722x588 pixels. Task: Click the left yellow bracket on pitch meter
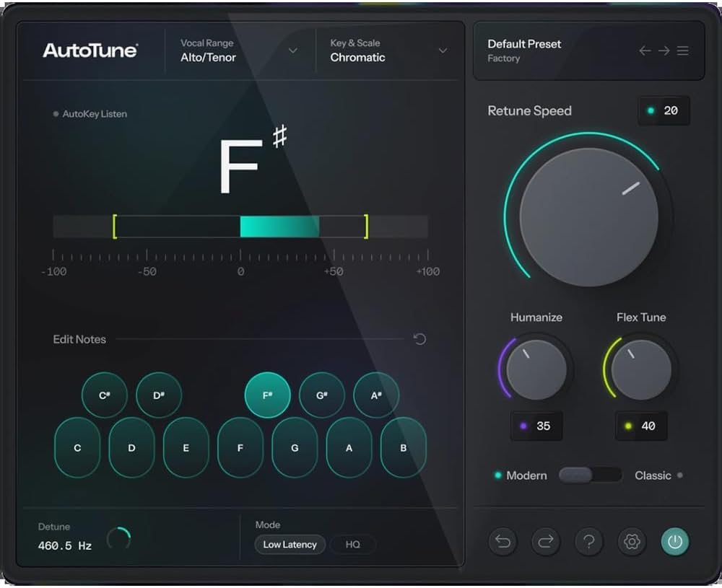click(115, 227)
